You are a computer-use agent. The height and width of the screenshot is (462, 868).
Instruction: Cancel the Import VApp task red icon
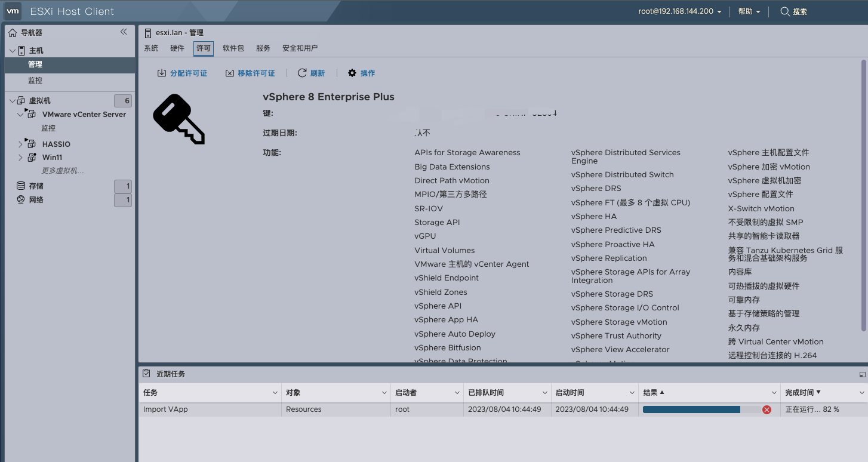point(767,409)
